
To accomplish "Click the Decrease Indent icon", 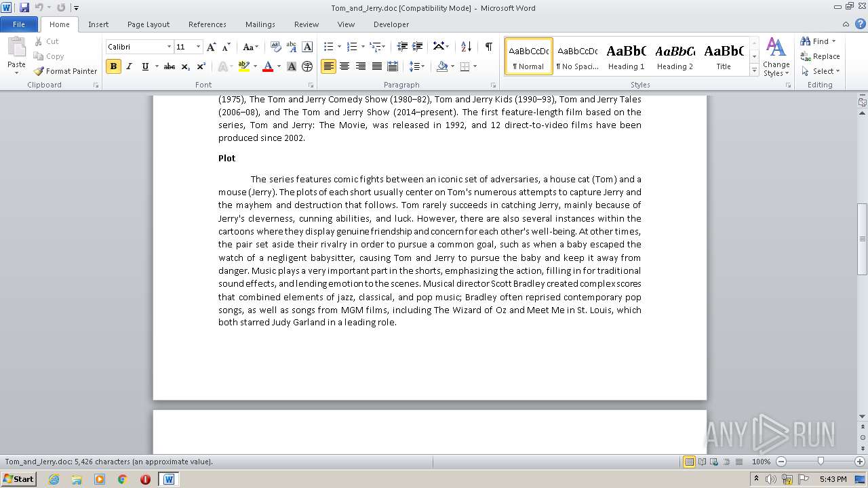I will [x=402, y=47].
